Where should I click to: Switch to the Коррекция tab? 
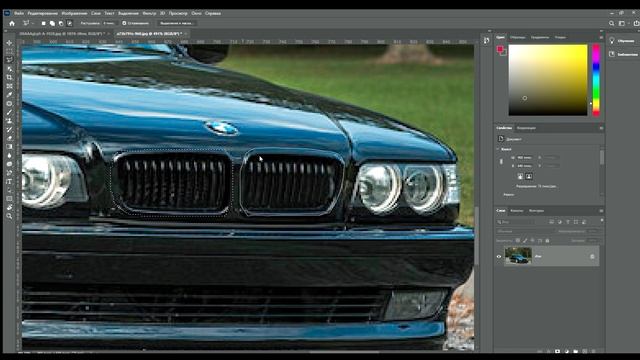click(526, 128)
